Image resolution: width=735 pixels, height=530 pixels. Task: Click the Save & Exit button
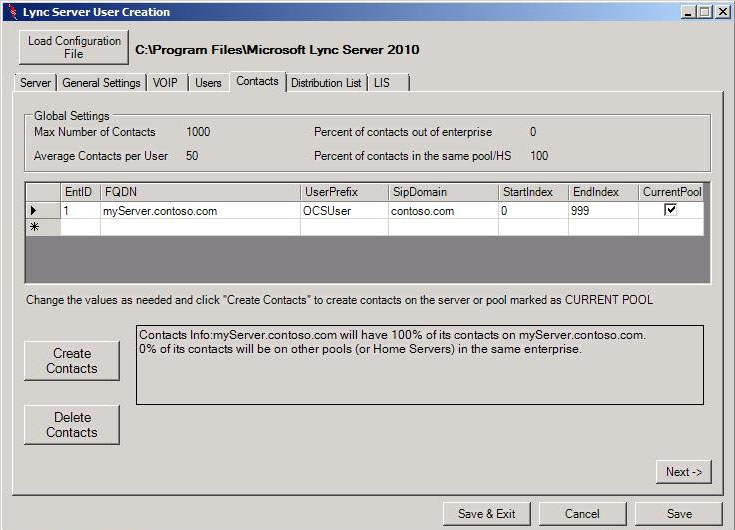(x=487, y=514)
